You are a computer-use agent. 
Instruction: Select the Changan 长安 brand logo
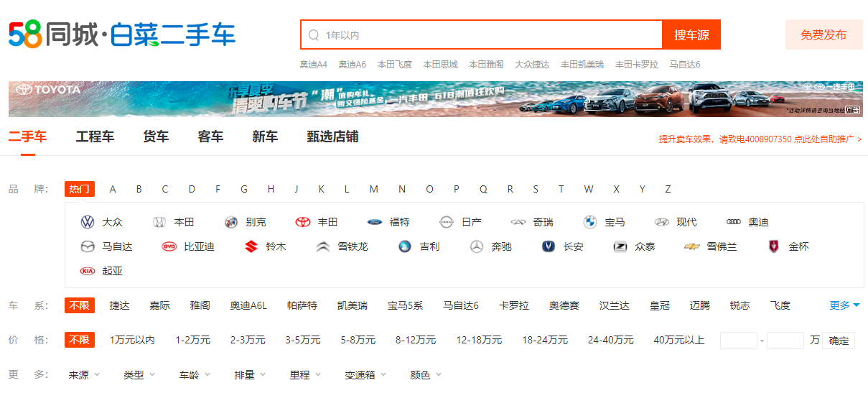(549, 246)
